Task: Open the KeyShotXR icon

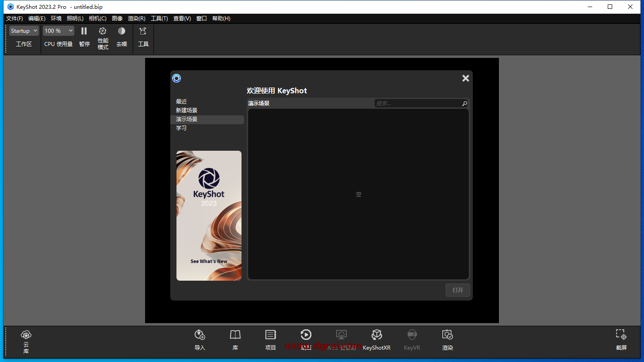Action: click(377, 335)
